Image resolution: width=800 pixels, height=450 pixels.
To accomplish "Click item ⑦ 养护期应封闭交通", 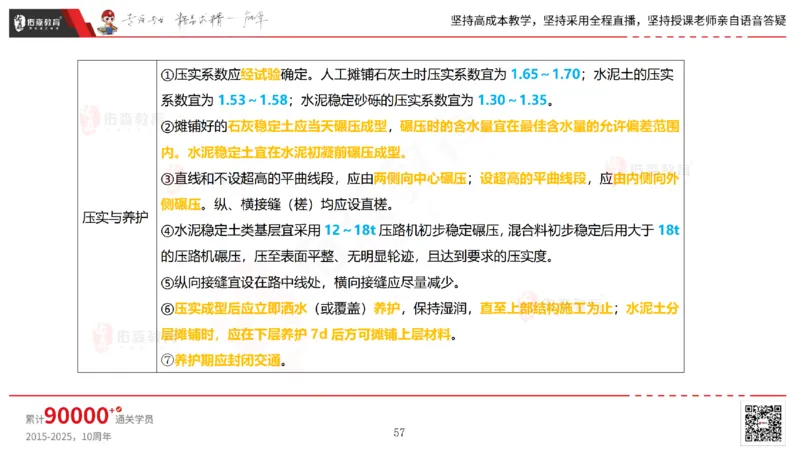I will point(221,360).
